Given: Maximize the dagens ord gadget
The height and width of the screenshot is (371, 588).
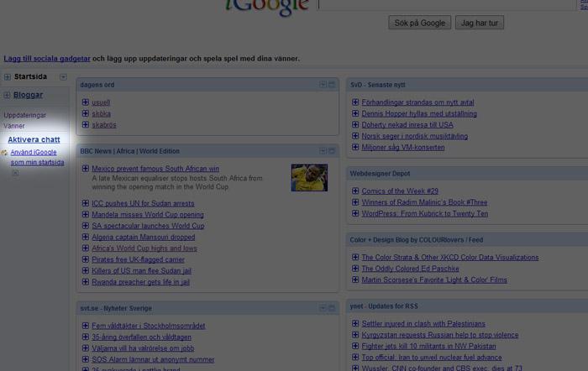Looking at the screenshot, I should pyautogui.click(x=332, y=85).
